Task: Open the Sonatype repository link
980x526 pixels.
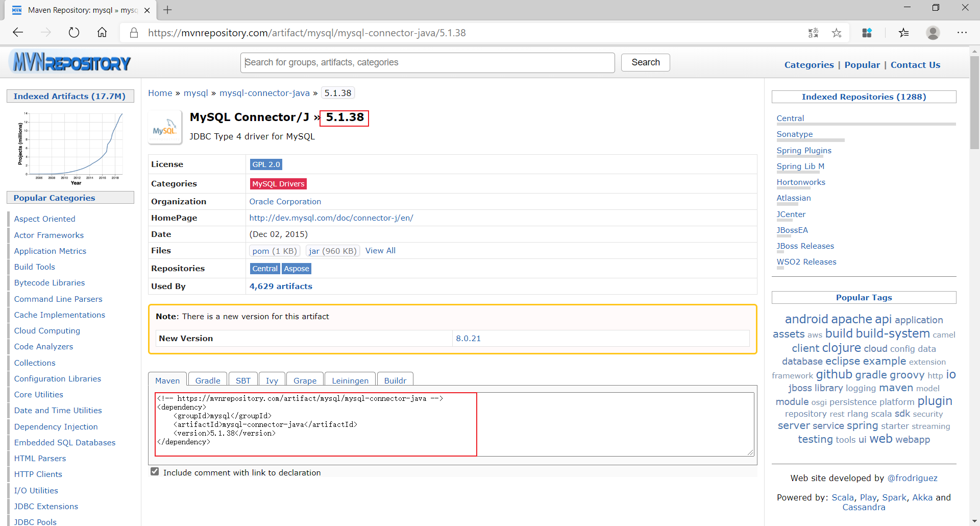Action: (x=795, y=134)
